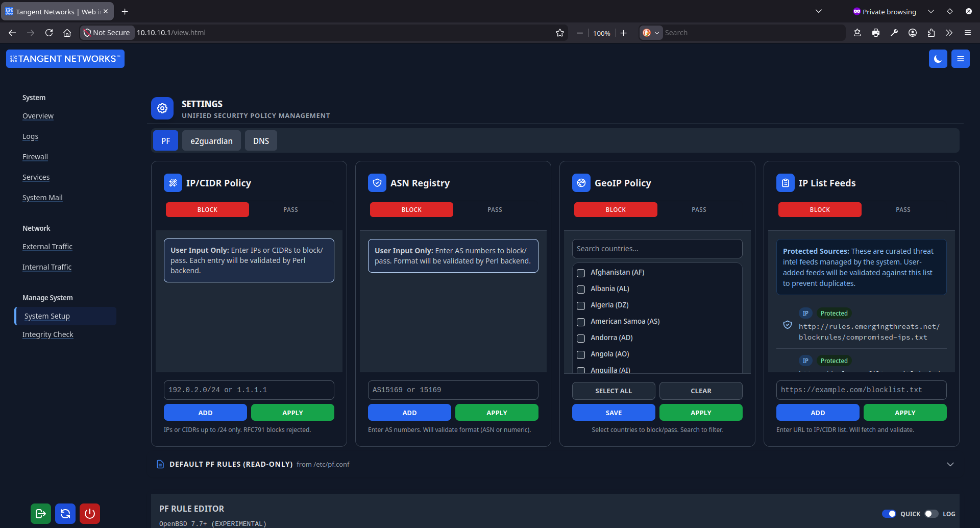The image size is (980, 528).
Task: Click the IP/CIDR Policy wrench icon
Action: coord(173,182)
